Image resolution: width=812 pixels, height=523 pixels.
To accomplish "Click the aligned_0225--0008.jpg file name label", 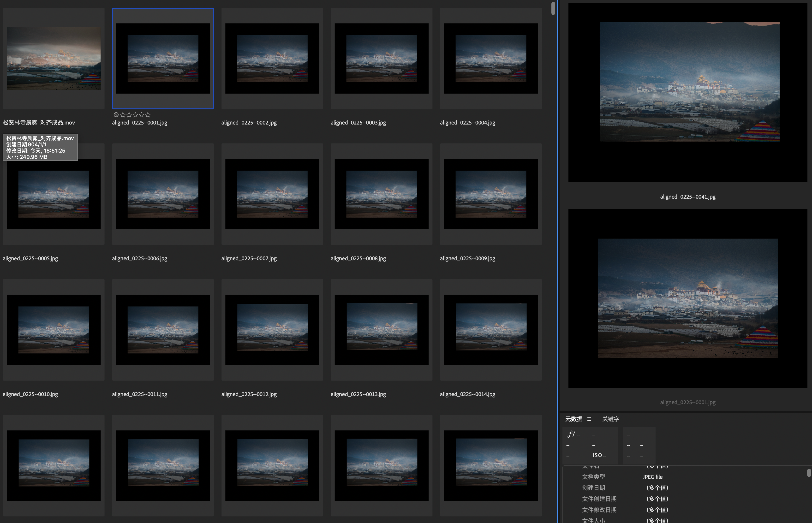I will 358,258.
